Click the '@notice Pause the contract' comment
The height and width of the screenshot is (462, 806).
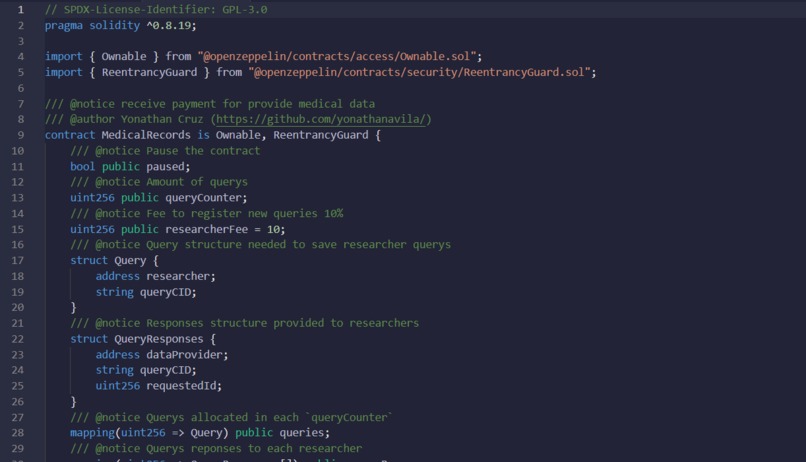pos(165,151)
